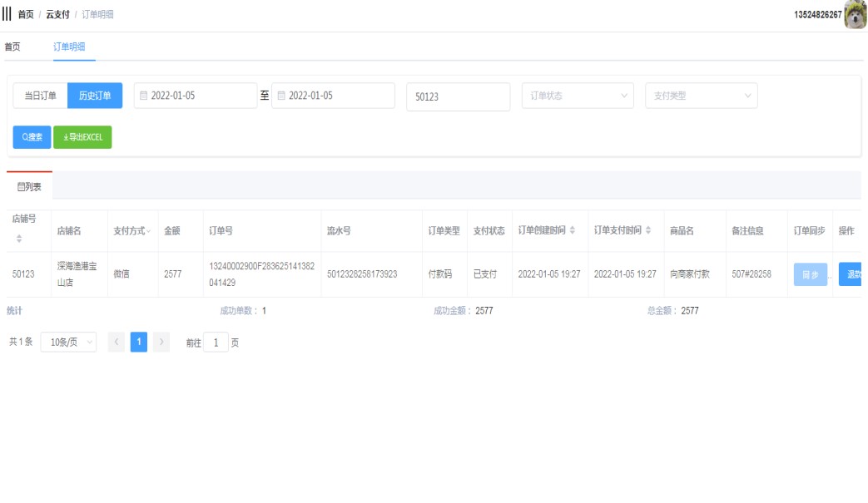
Task: Switch to the 首页 tab
Action: click(x=12, y=47)
